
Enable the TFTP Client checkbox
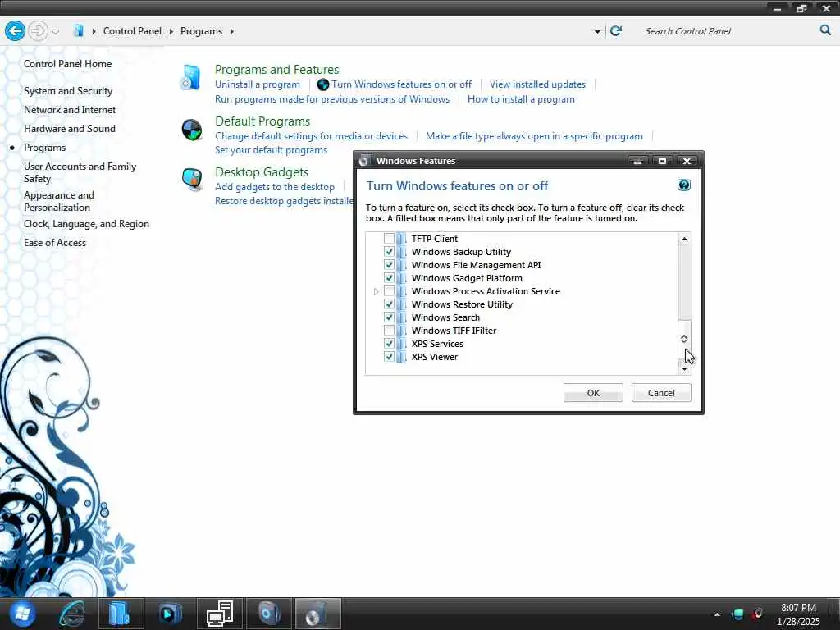coord(389,239)
